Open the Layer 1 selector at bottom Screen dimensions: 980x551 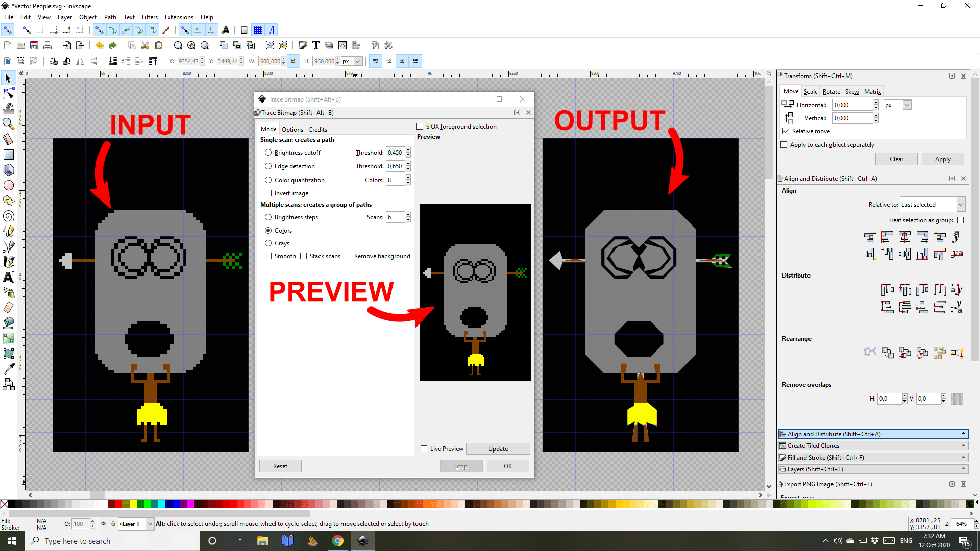click(135, 524)
